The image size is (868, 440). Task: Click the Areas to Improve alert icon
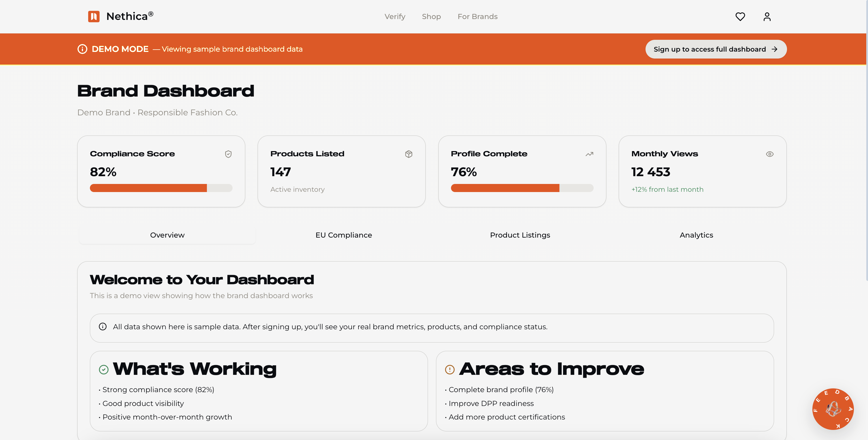click(x=450, y=370)
